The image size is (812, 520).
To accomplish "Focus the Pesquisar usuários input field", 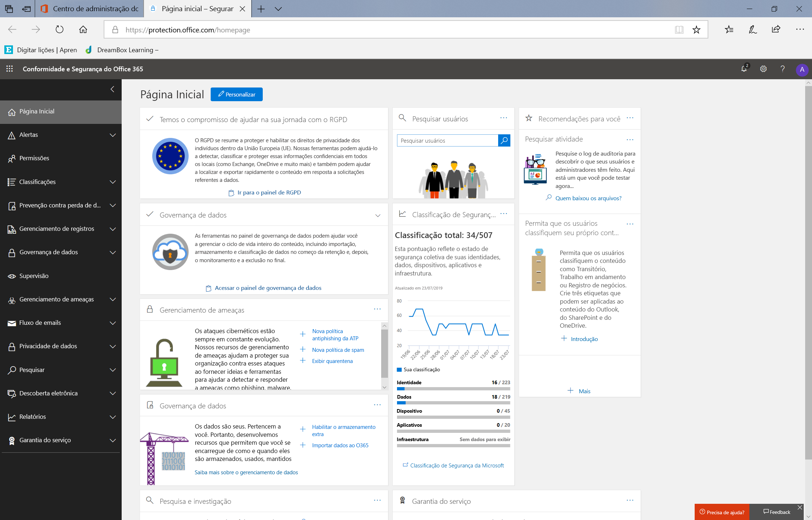I will click(447, 140).
